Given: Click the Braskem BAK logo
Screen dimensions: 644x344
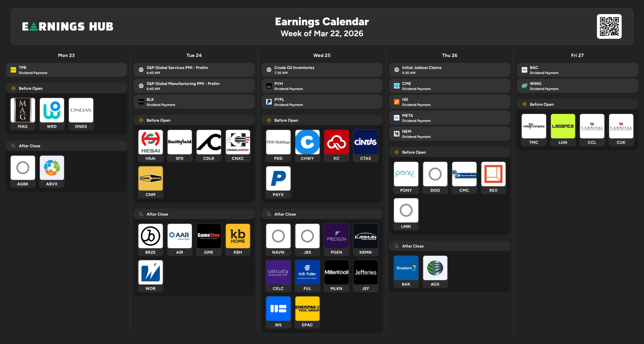Looking at the screenshot, I should tap(406, 268).
